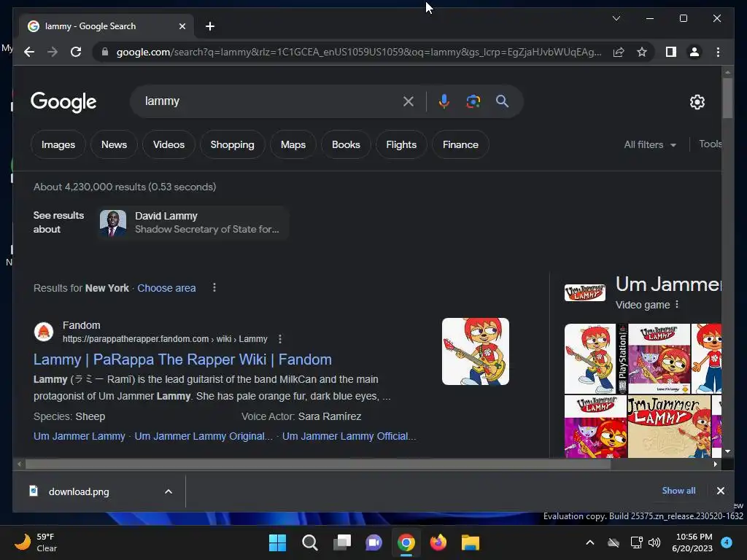Close the lammy - Google Search tab
The image size is (747, 560).
click(x=182, y=26)
